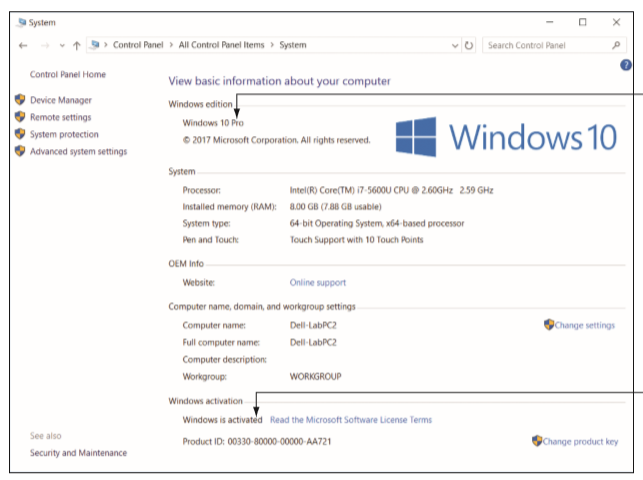
Task: Click the forward navigation arrow
Action: pyautogui.click(x=45, y=45)
